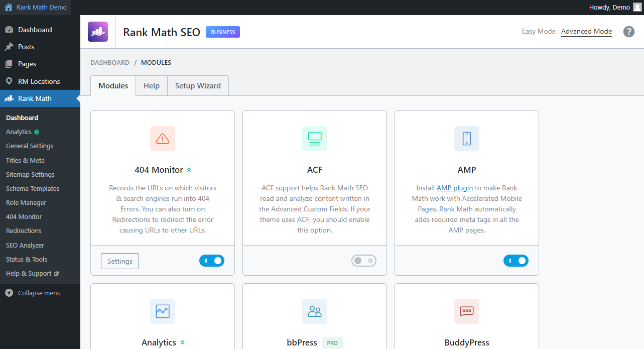Click the PRO badge next to bbPress
The image size is (644, 349).
(x=332, y=343)
